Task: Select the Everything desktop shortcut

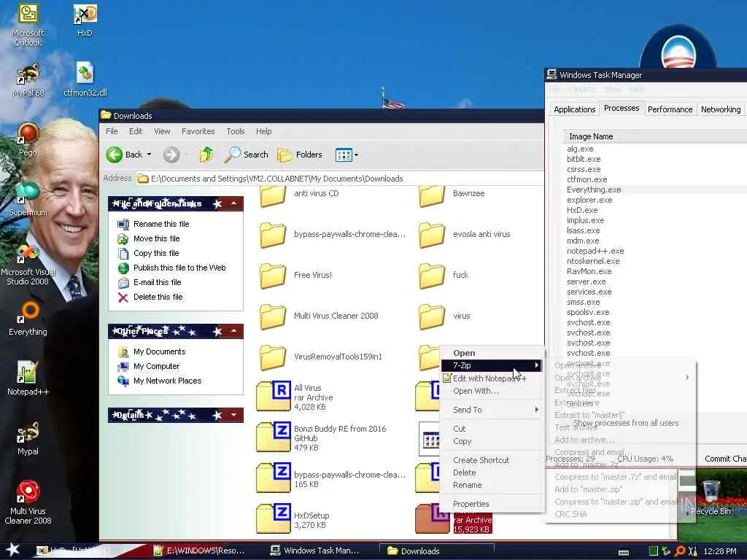Action: (x=28, y=319)
